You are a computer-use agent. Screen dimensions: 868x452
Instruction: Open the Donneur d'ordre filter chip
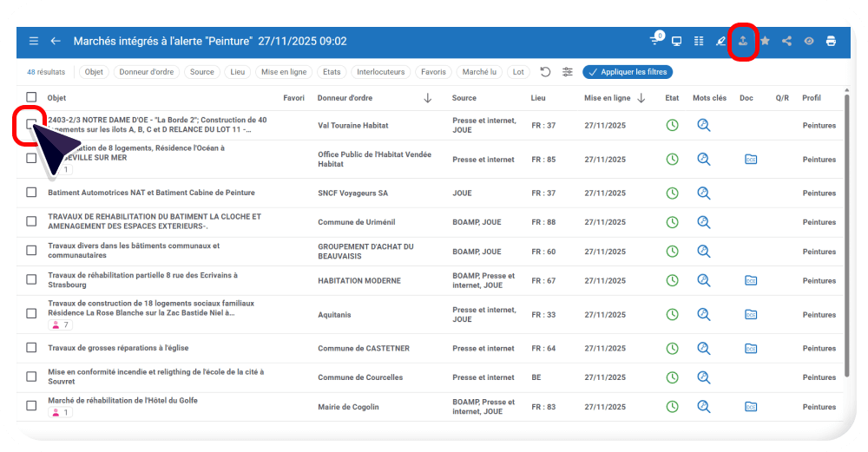point(146,72)
